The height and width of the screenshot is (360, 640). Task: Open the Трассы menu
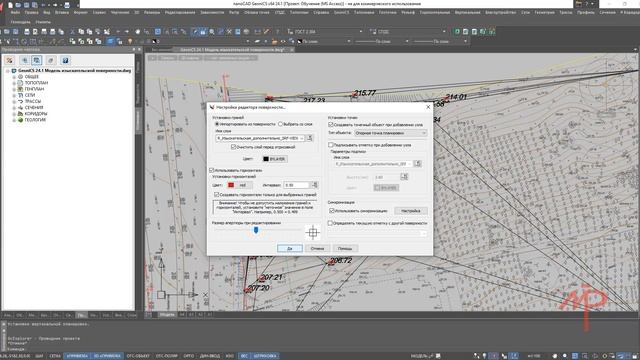[566, 13]
